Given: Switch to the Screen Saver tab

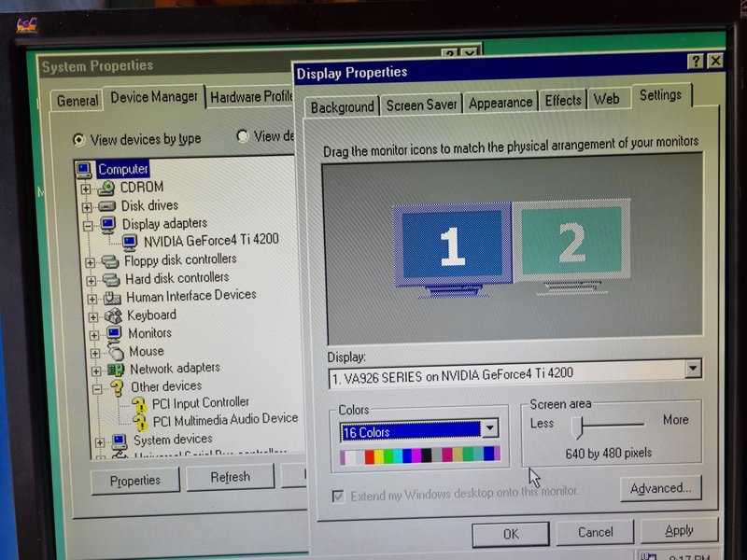Looking at the screenshot, I should (422, 105).
